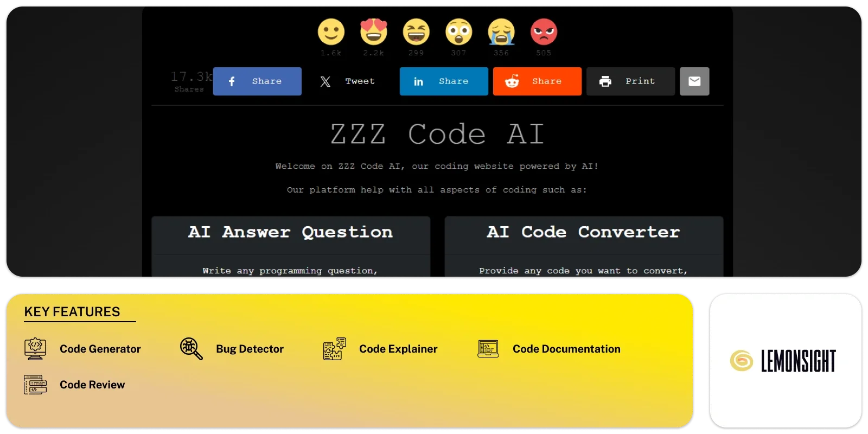Click the Print button
This screenshot has height=434, width=868.
630,81
